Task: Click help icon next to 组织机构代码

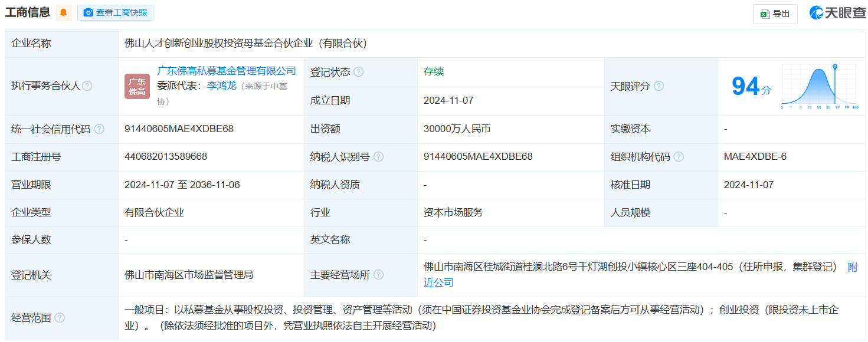Action: pos(679,157)
